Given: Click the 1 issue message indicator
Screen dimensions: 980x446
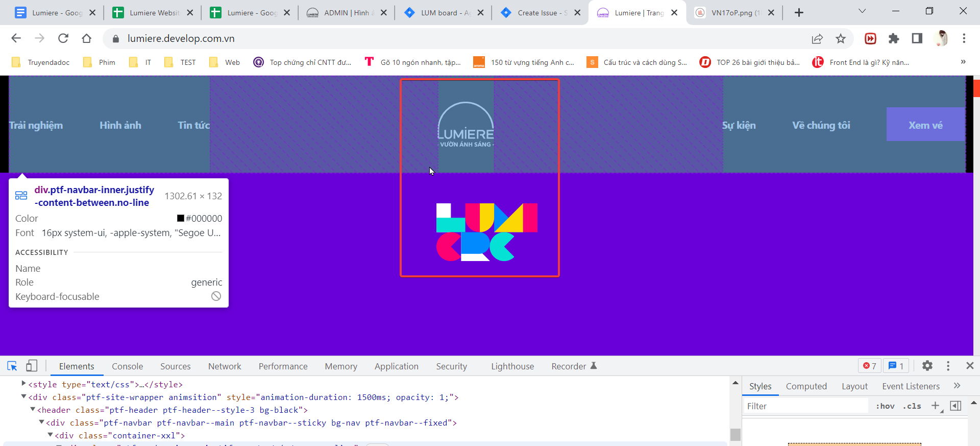Looking at the screenshot, I should coord(896,366).
